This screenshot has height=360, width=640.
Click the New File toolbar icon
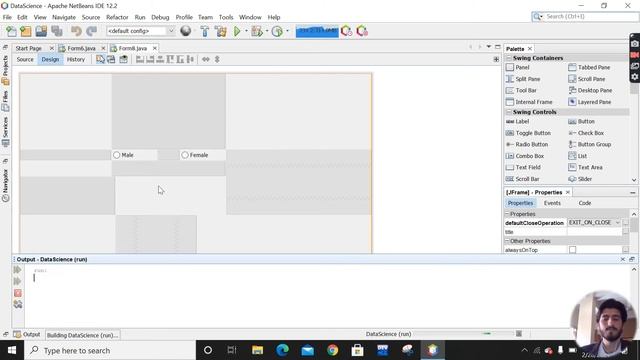(x=11, y=31)
